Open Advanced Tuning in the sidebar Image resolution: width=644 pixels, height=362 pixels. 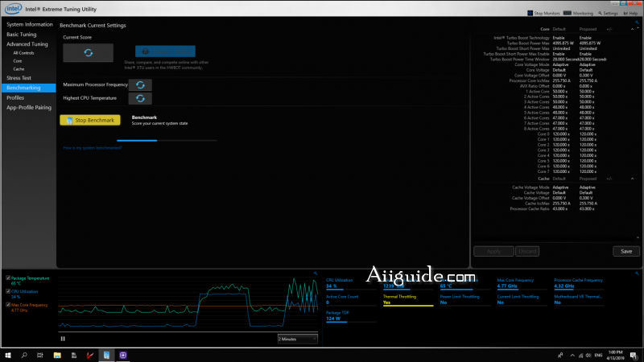[x=27, y=44]
